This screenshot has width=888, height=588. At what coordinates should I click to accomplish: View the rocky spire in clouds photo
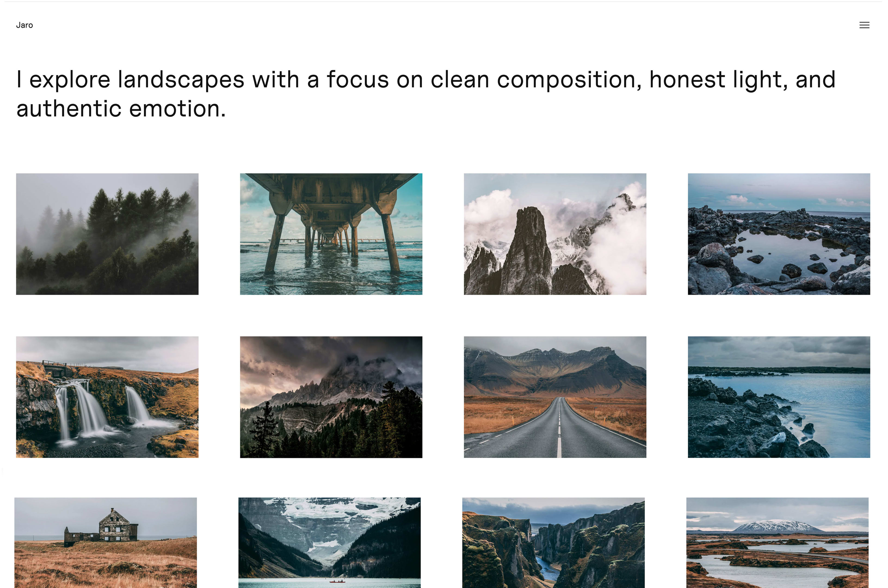555,234
